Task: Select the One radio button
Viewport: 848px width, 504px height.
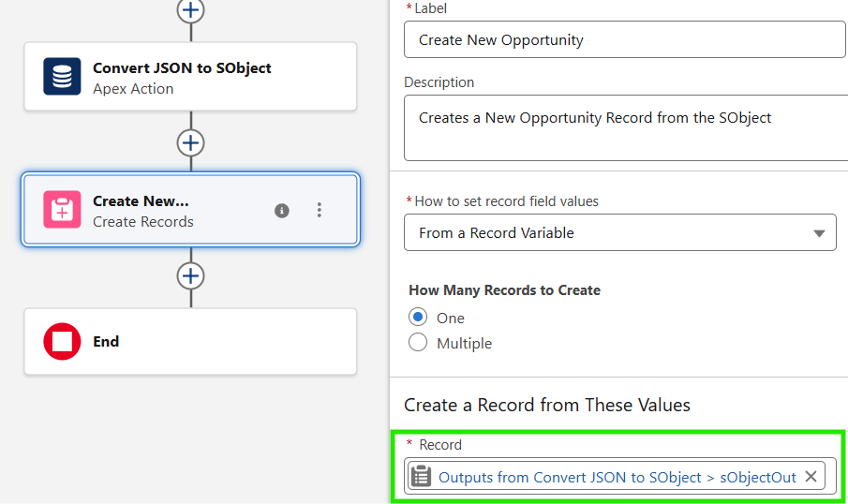Action: pos(418,318)
